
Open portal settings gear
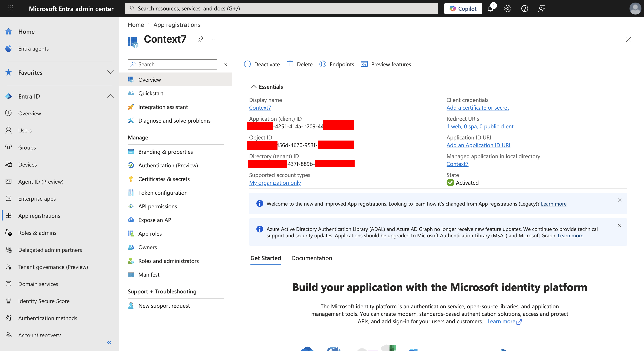(507, 9)
